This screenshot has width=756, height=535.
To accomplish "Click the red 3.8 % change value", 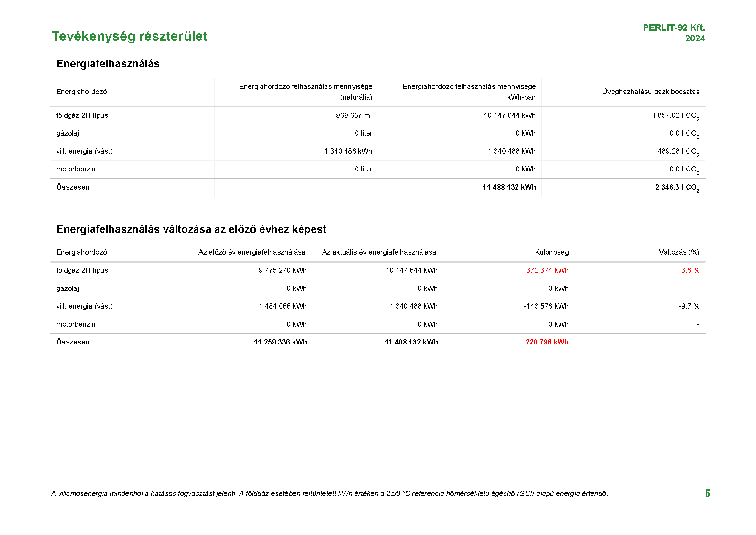I will (x=690, y=270).
